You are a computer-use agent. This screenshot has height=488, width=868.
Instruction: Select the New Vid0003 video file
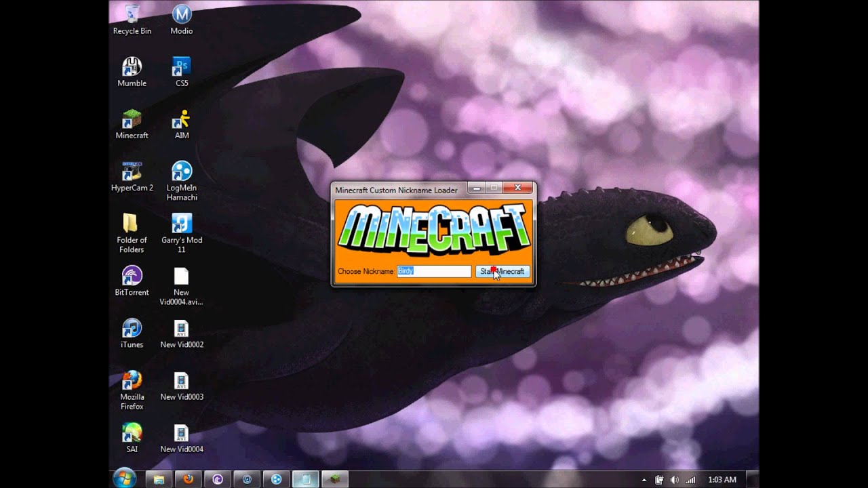[x=182, y=386]
